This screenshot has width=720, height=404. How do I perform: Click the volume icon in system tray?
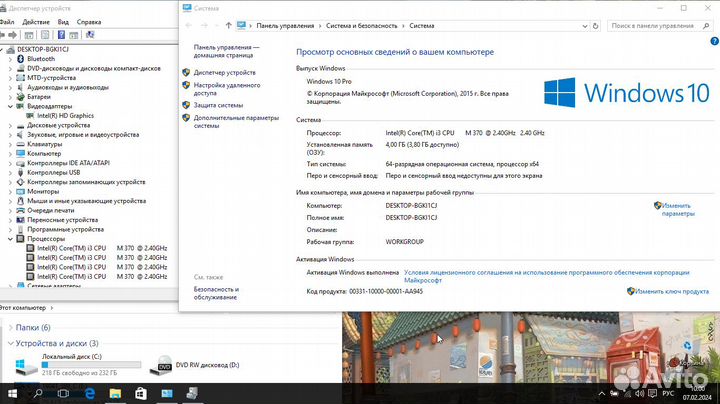640,394
